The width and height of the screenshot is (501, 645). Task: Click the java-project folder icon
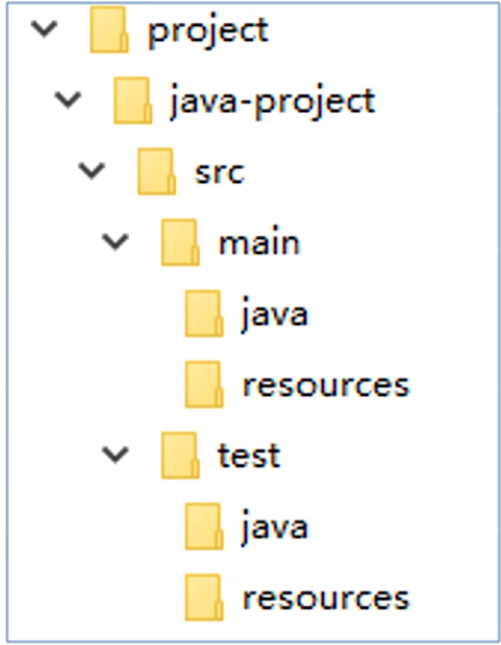[x=133, y=100]
